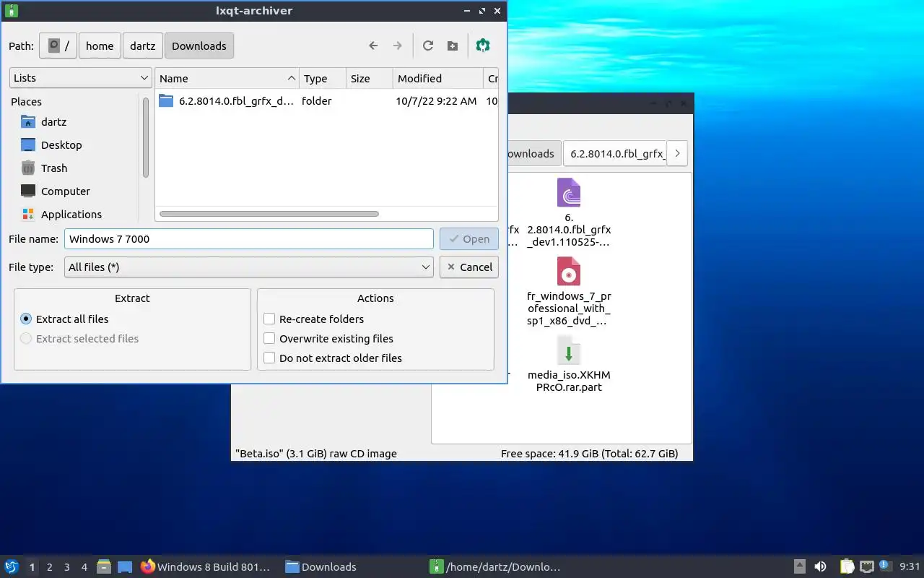Screen dimensions: 924x578
Task: Open the LXQt start menu
Action: pos(12,566)
